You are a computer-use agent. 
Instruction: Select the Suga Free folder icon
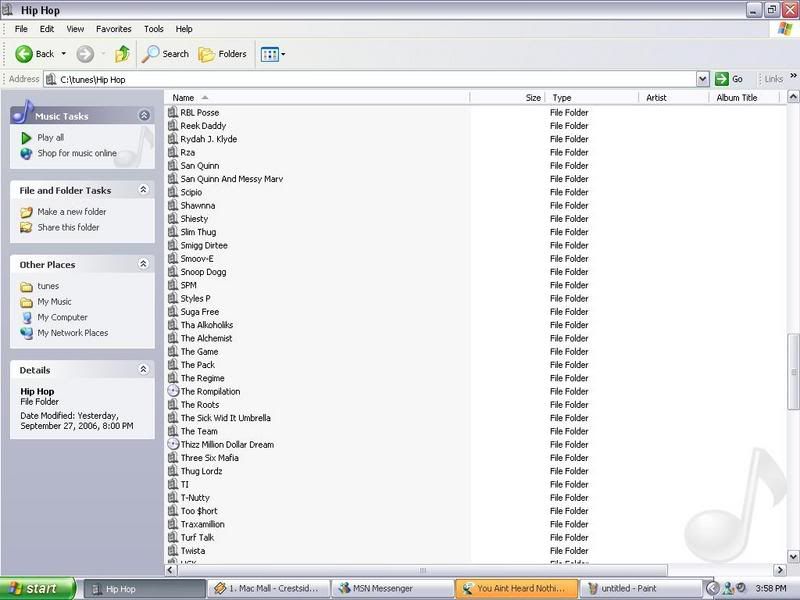coord(173,311)
